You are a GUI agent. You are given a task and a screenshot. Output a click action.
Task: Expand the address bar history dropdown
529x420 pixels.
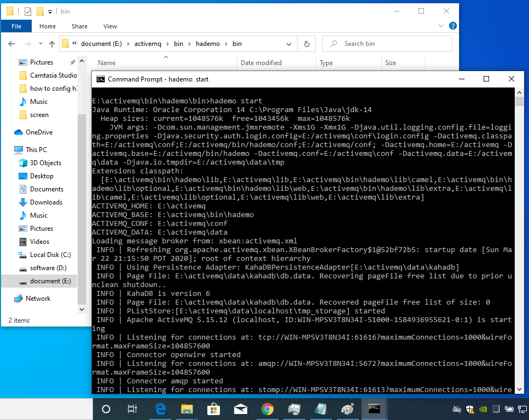[290, 44]
